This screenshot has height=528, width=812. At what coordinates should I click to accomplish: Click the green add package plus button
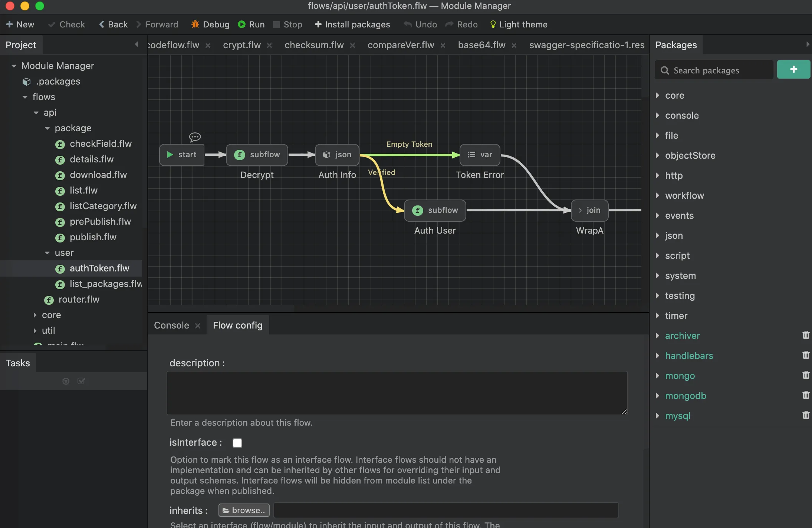click(x=793, y=69)
